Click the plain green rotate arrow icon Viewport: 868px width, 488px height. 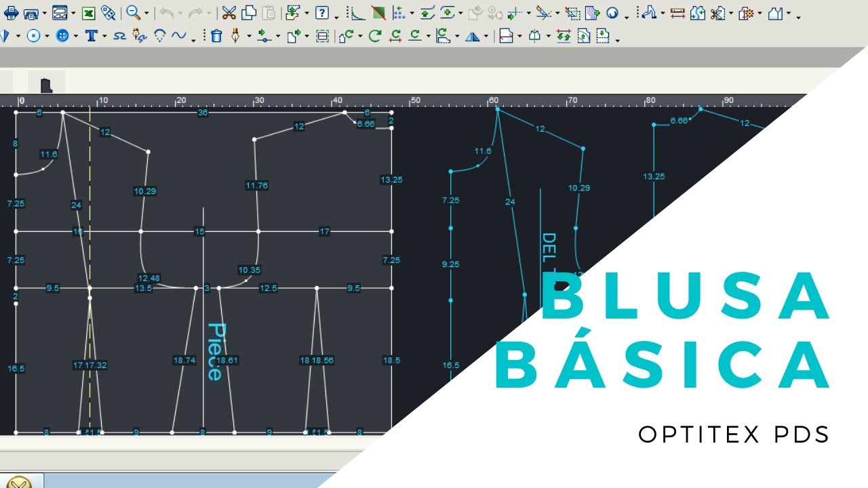(375, 35)
